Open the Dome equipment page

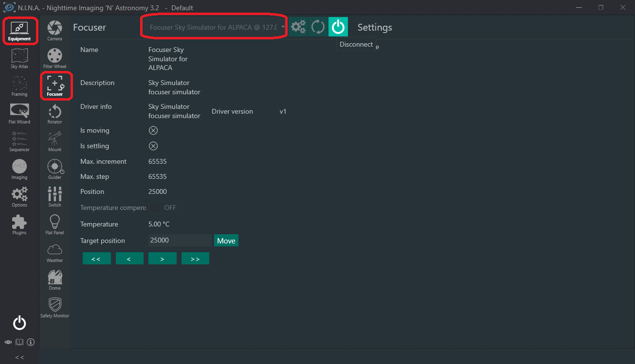54,279
